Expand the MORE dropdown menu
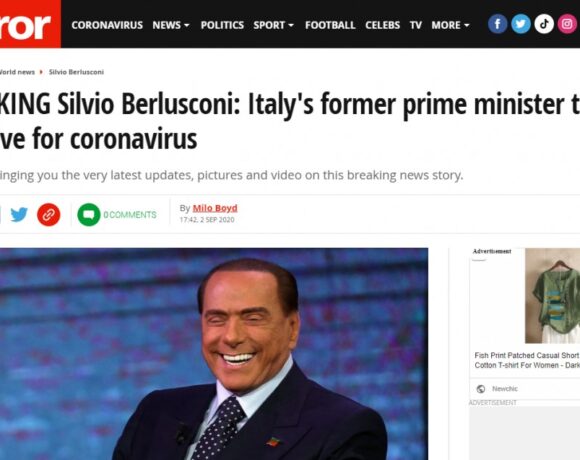 tap(451, 25)
